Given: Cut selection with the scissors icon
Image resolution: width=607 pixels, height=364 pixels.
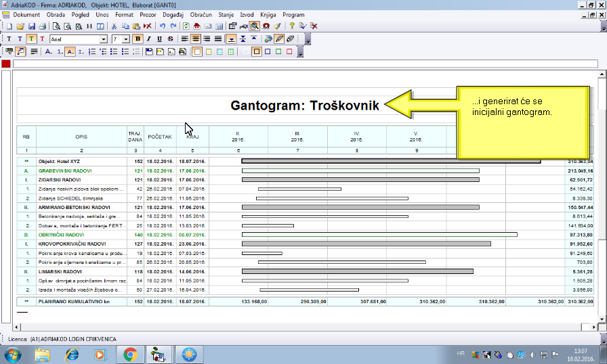Looking at the screenshot, I should click(114, 26).
